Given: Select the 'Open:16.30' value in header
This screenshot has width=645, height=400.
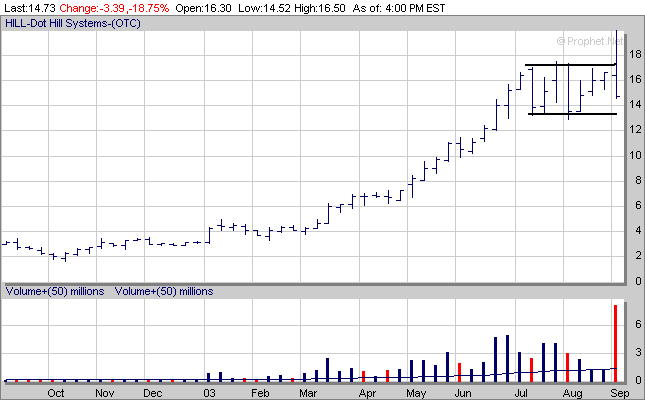Looking at the screenshot, I should tap(203, 8).
